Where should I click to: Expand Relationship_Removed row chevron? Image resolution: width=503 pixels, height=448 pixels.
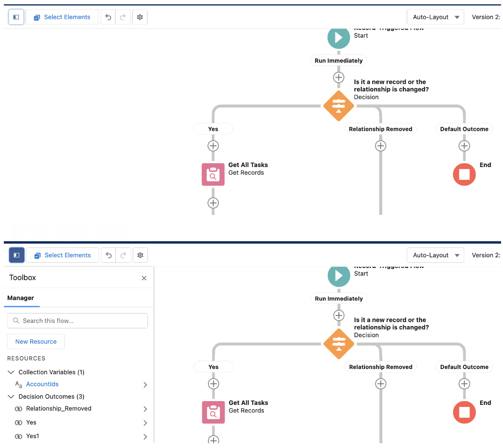145,409
